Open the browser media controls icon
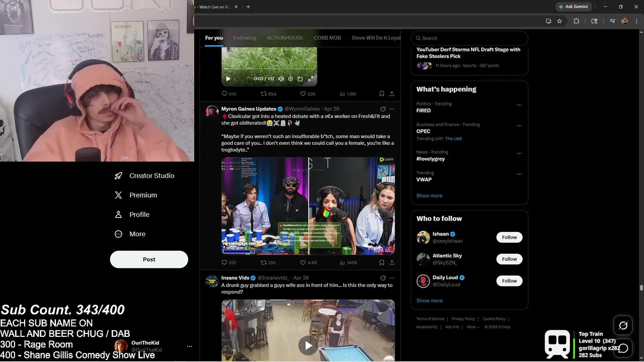644x362 pixels. [x=612, y=21]
